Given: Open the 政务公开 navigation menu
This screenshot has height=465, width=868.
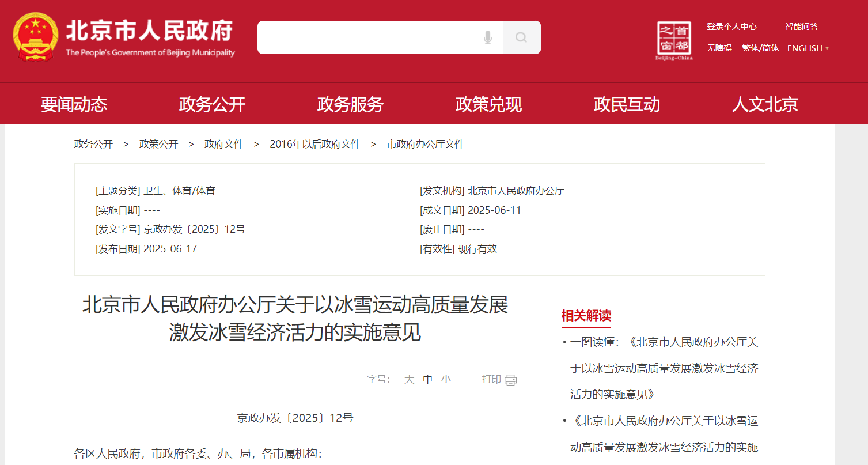Looking at the screenshot, I should 212,104.
